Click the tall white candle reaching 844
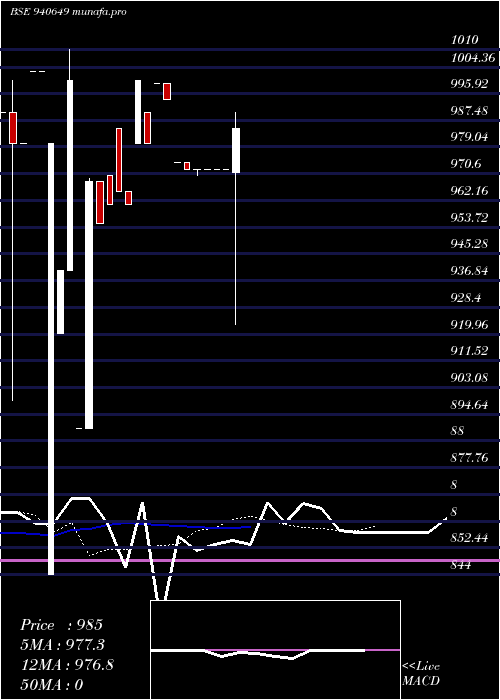The height and width of the screenshot is (700, 500). click(x=51, y=359)
